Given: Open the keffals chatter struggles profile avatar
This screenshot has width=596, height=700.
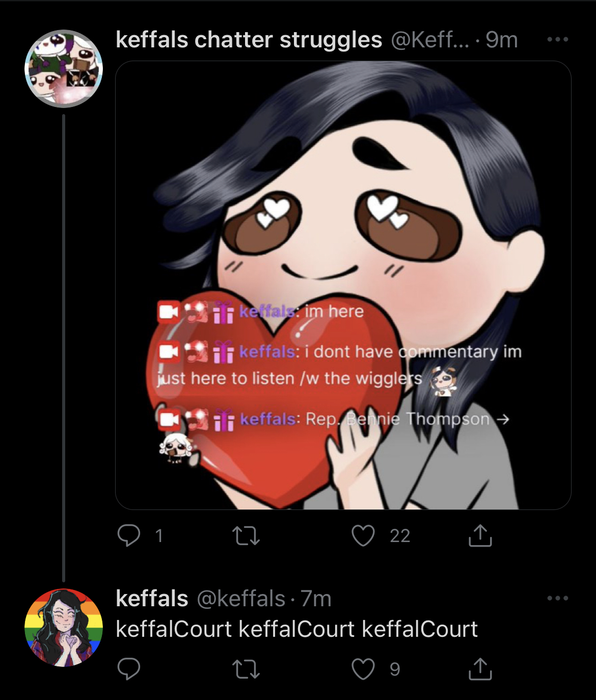Looking at the screenshot, I should coord(64,68).
